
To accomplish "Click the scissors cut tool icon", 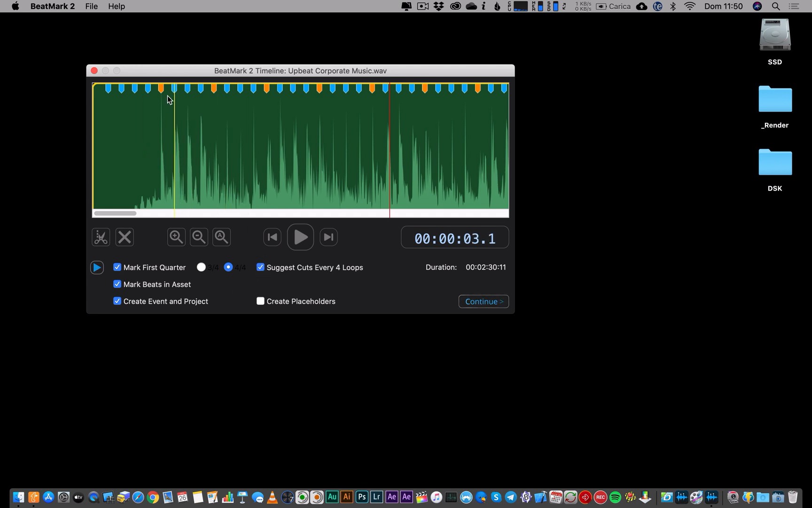I will (101, 237).
